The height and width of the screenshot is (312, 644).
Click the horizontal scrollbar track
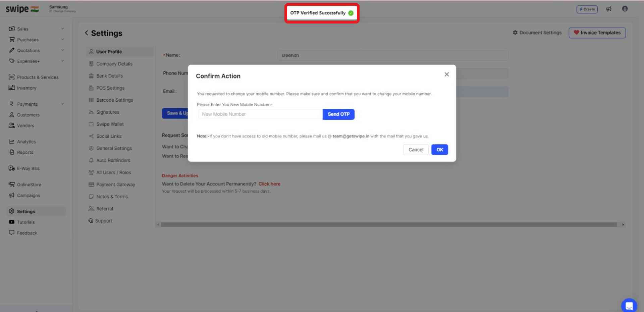click(x=389, y=225)
